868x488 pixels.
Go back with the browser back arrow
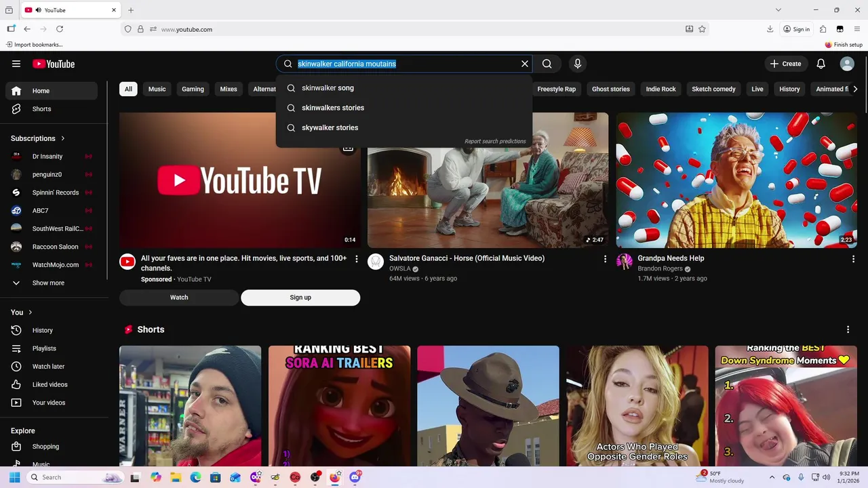(x=27, y=29)
